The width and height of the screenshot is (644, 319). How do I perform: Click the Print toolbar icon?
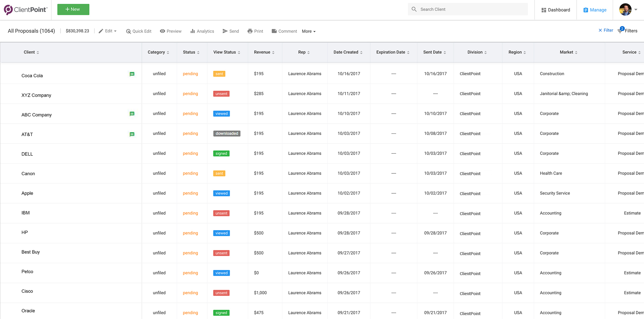250,31
